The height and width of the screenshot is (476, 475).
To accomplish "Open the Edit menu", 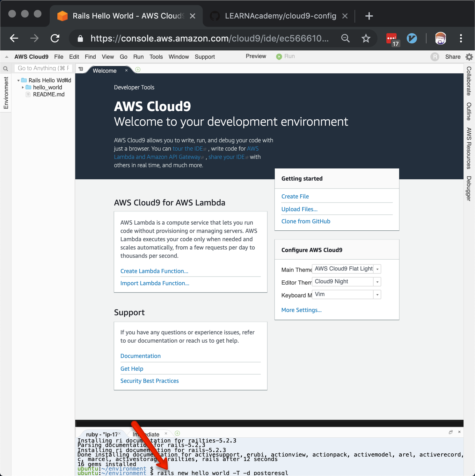I will click(74, 57).
